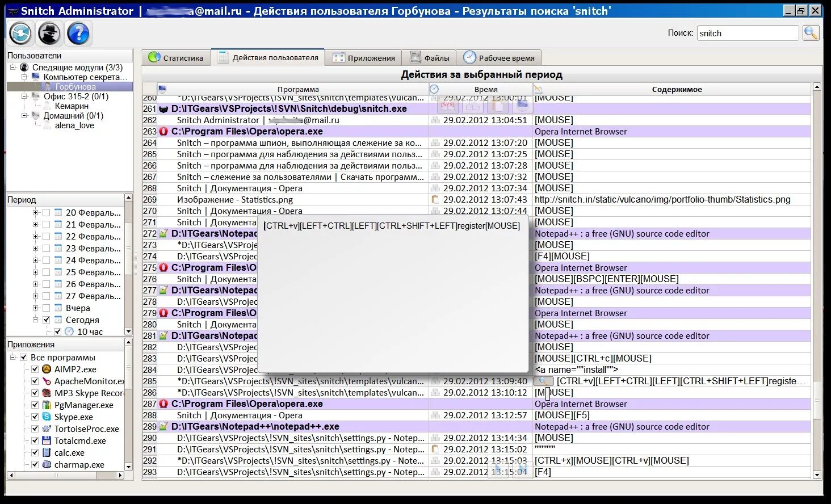Collapse the Домашний node
Screen dimensions: 831x504
click(x=24, y=115)
